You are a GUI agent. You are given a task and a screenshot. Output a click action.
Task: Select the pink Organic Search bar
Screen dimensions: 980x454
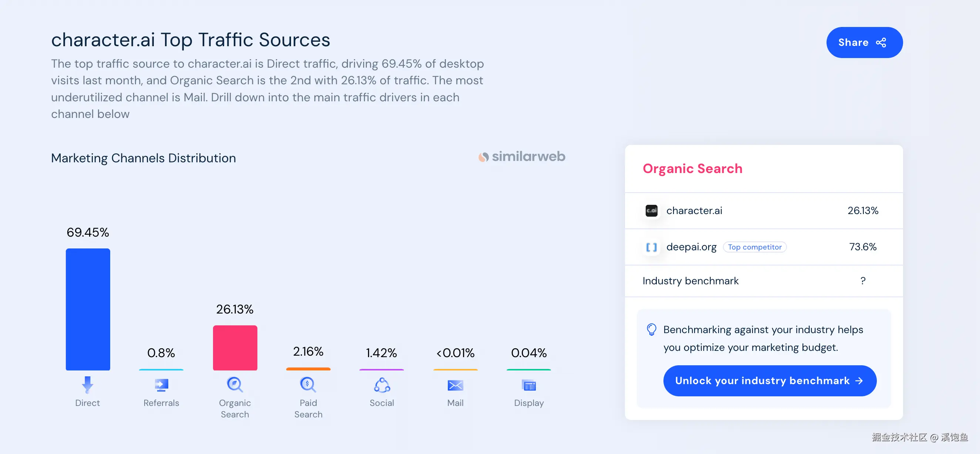[235, 348]
